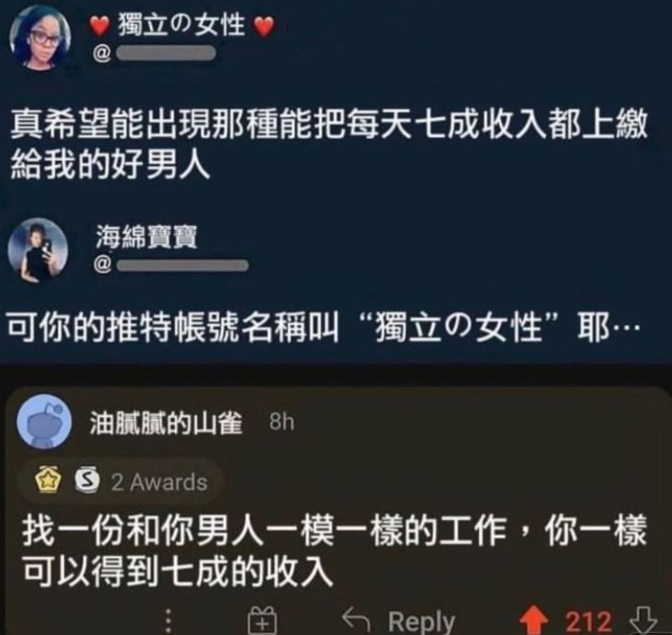Viewport: 672px width, 635px height.
Task: Open 油膩膩的山雀 username link
Action: (167, 423)
